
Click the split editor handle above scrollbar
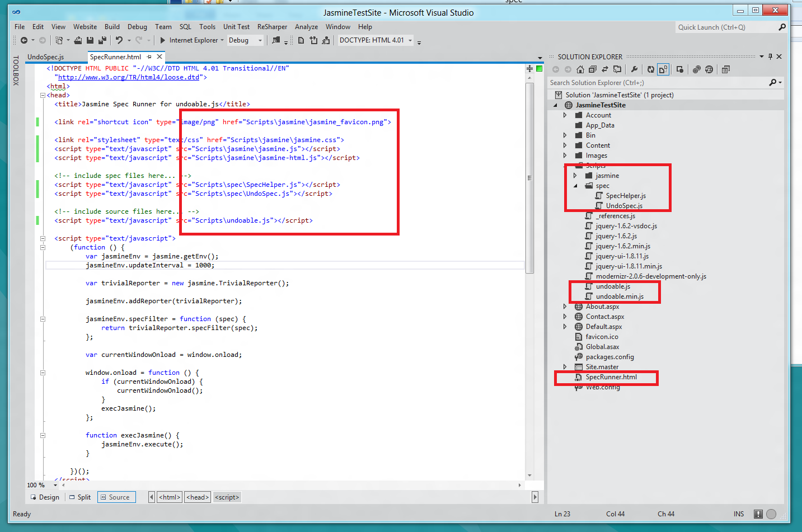click(529, 68)
